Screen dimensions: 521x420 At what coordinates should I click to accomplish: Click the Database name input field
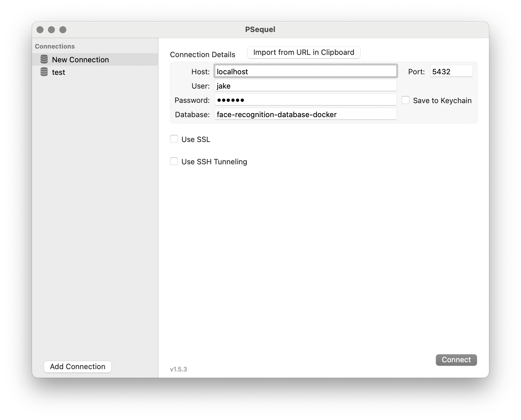(x=306, y=114)
